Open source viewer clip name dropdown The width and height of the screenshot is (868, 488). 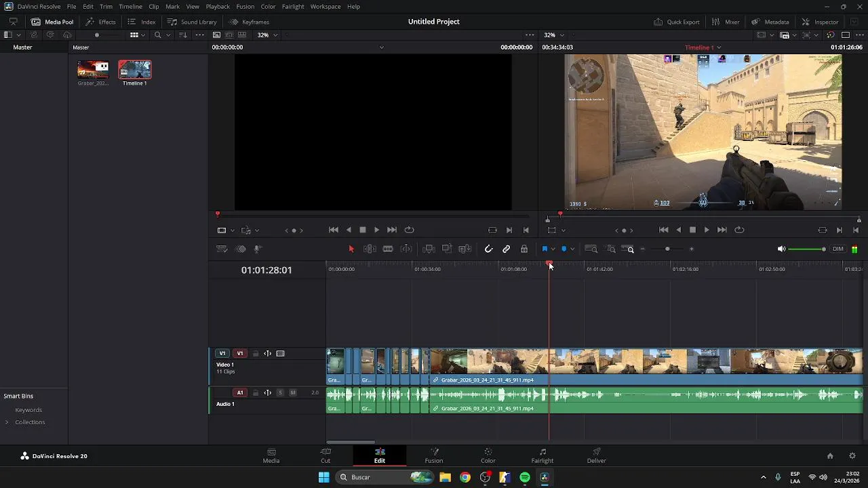(x=382, y=47)
